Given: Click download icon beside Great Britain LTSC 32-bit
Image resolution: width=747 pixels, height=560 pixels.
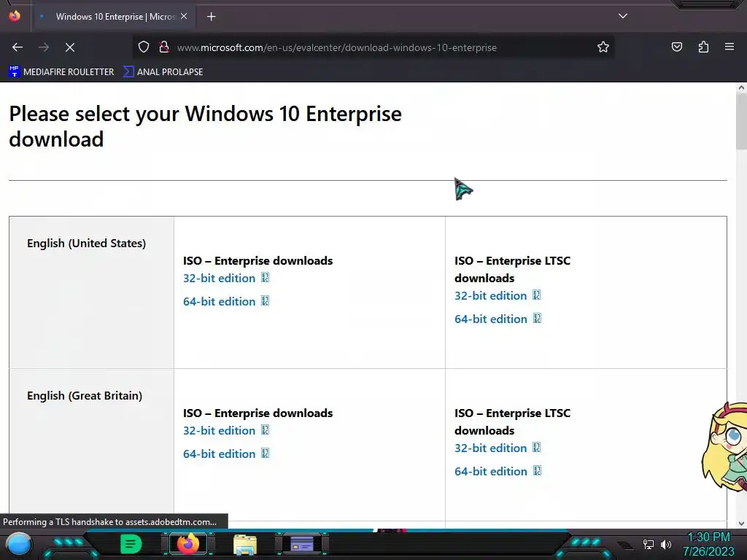Looking at the screenshot, I should coord(537,448).
